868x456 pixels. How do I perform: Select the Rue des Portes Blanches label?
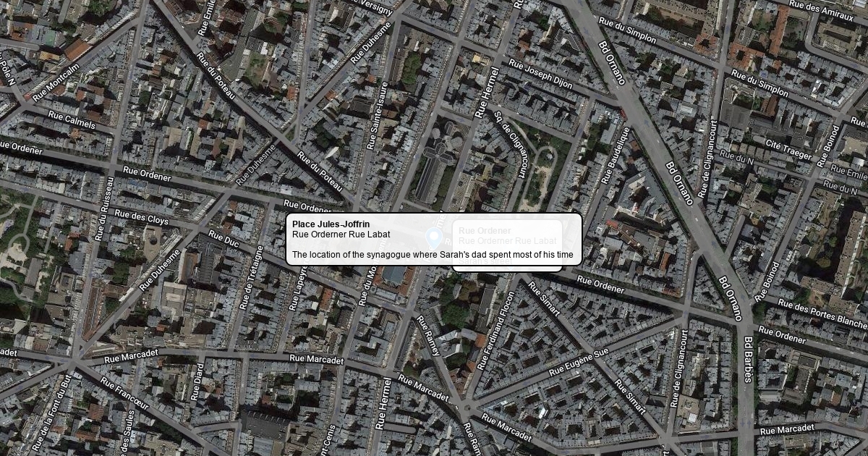click(820, 312)
